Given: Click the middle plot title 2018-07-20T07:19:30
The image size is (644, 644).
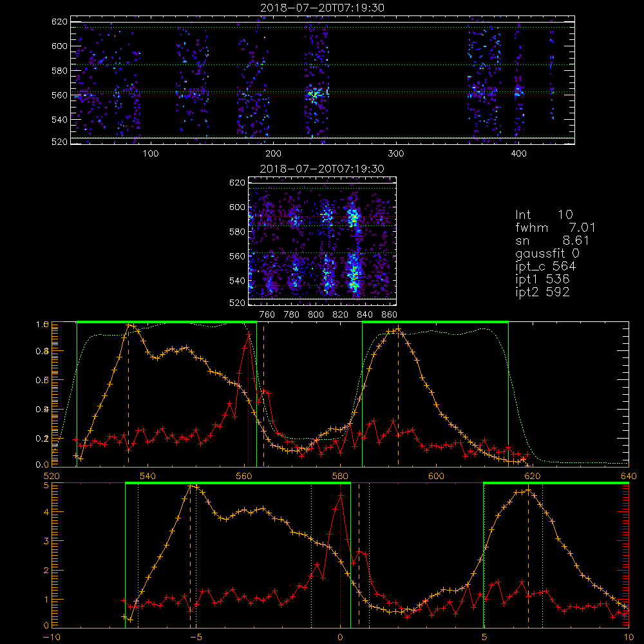Looking at the screenshot, I should (322, 169).
